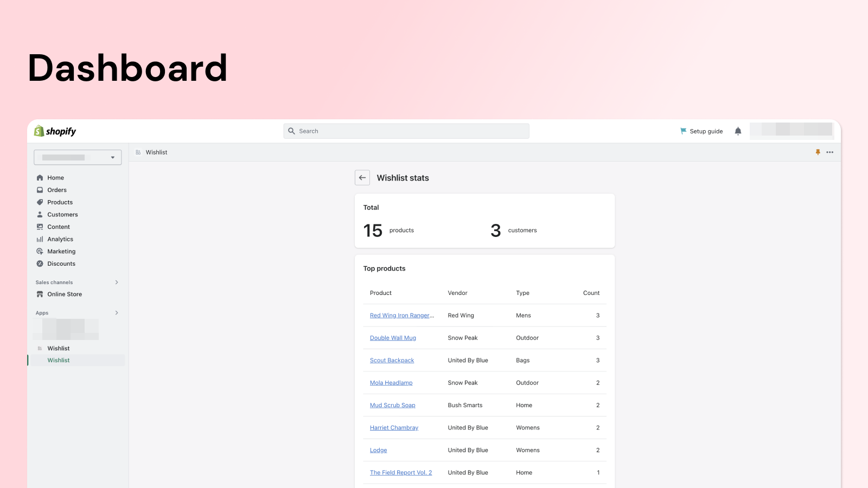Screen dimensions: 868x488
Task: Click the notifications bell
Action: coord(738,131)
